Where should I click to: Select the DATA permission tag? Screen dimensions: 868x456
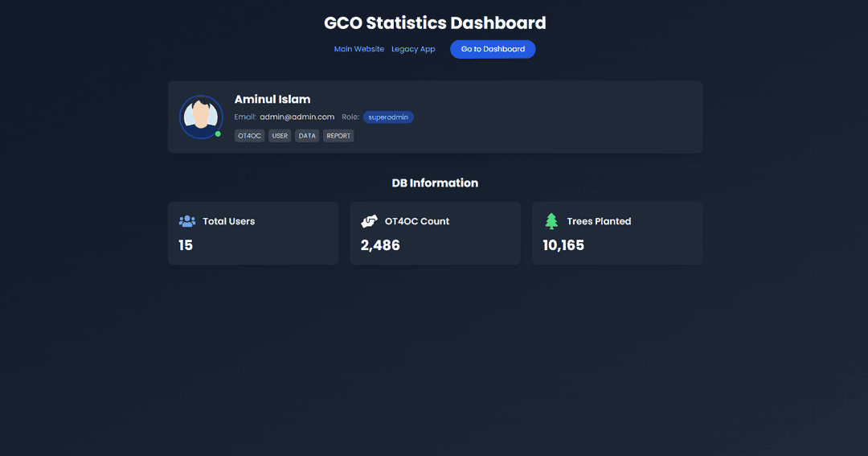307,136
